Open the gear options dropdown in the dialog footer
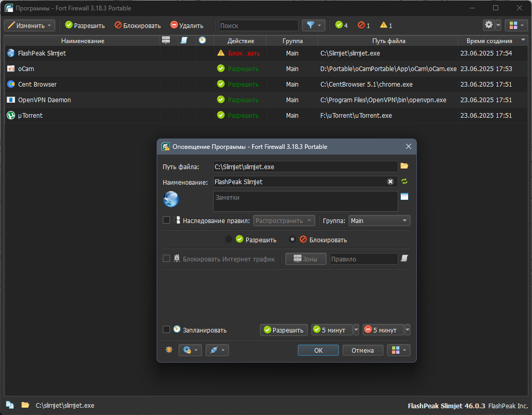 (x=190, y=350)
